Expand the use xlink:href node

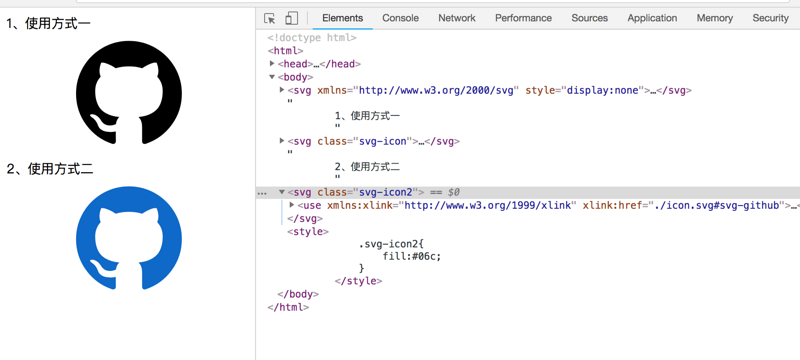coord(292,205)
